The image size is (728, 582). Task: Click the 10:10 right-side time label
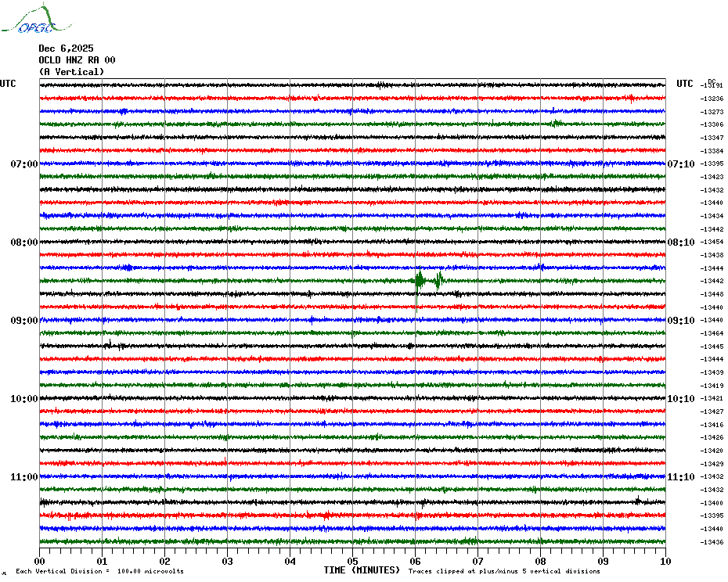tap(681, 399)
